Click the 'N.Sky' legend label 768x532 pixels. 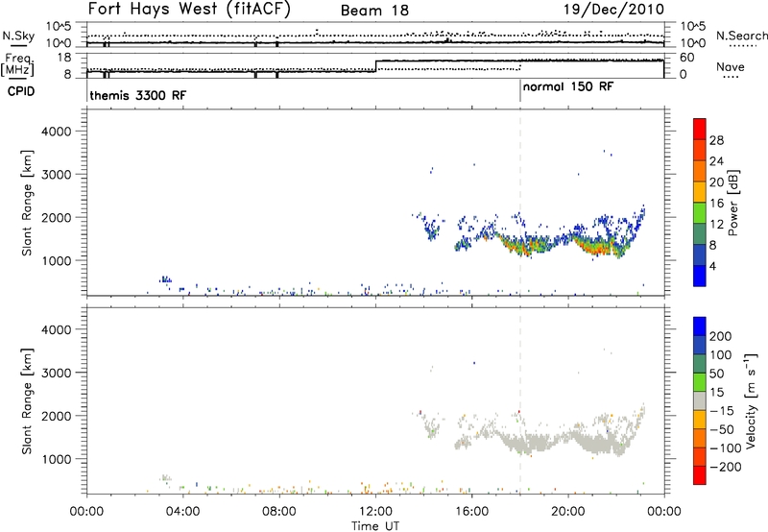[18, 36]
